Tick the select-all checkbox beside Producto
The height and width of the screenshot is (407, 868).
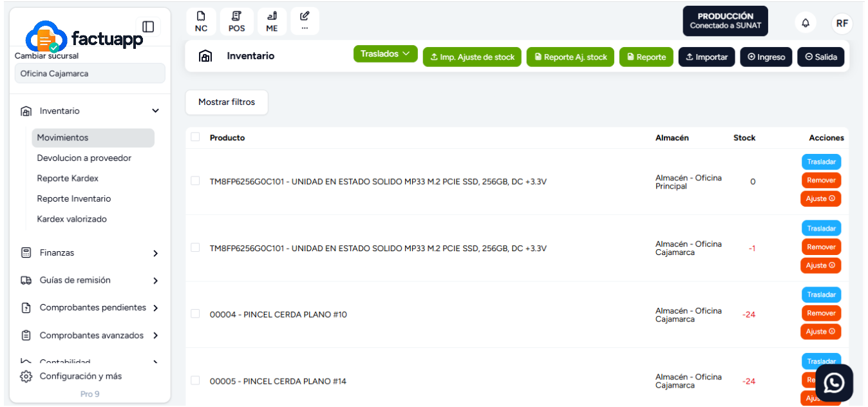(195, 137)
